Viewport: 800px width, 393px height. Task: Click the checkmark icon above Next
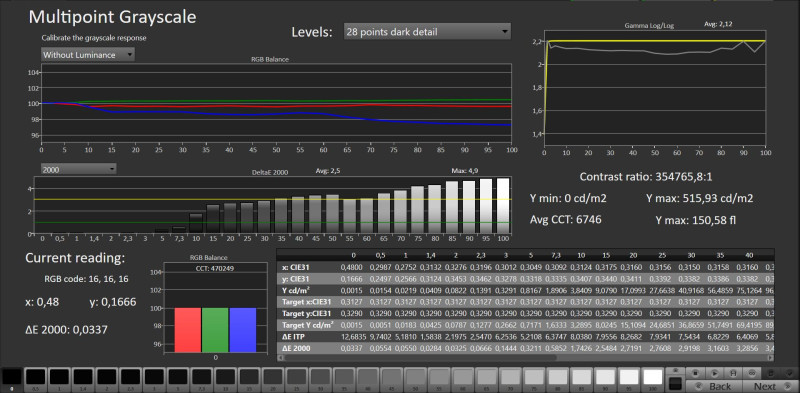click(790, 373)
